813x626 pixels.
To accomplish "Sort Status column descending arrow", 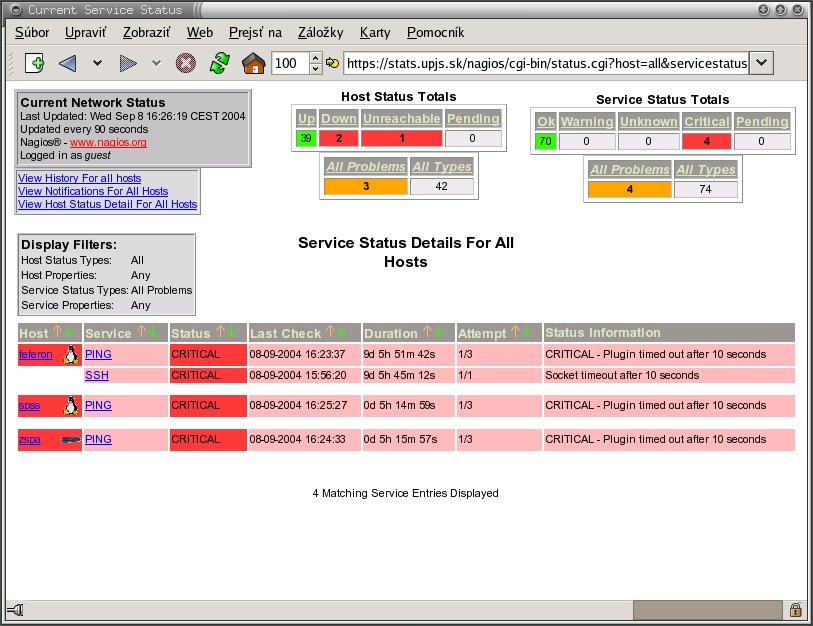I will tap(231, 331).
